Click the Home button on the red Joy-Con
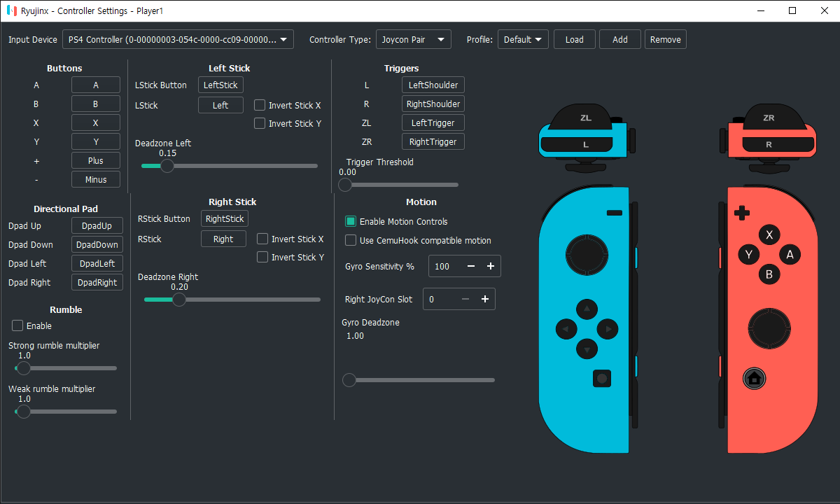 pyautogui.click(x=754, y=379)
